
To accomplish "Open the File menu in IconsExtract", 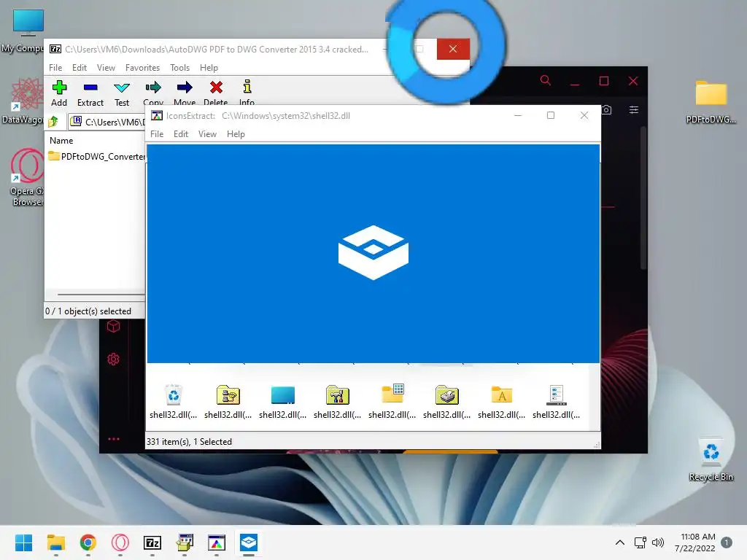I will (x=157, y=134).
